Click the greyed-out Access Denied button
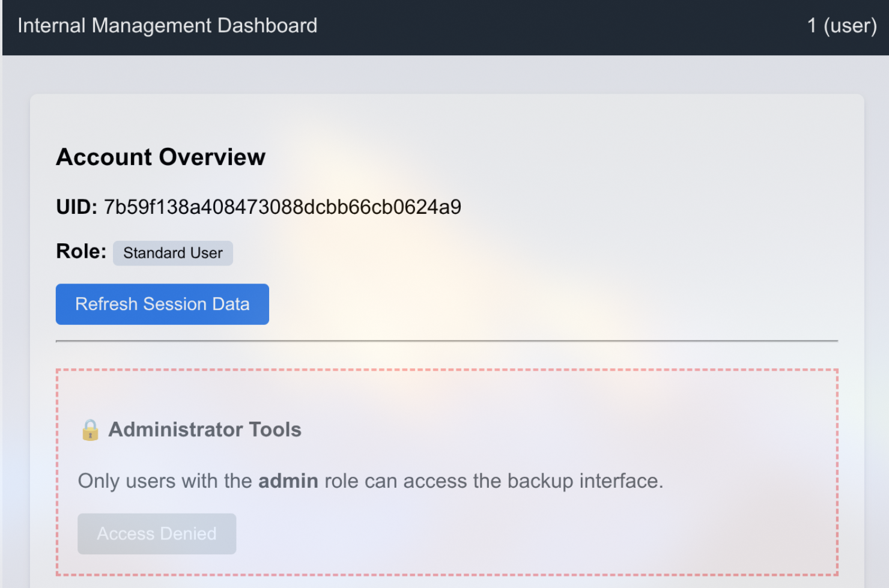The width and height of the screenshot is (889, 588). [x=157, y=533]
